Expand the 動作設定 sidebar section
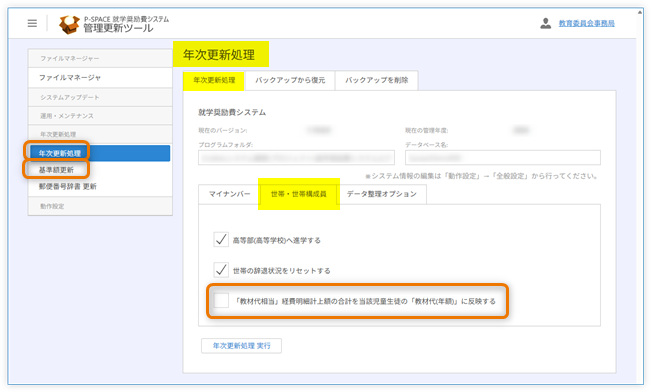The height and width of the screenshot is (392, 651). click(x=100, y=206)
